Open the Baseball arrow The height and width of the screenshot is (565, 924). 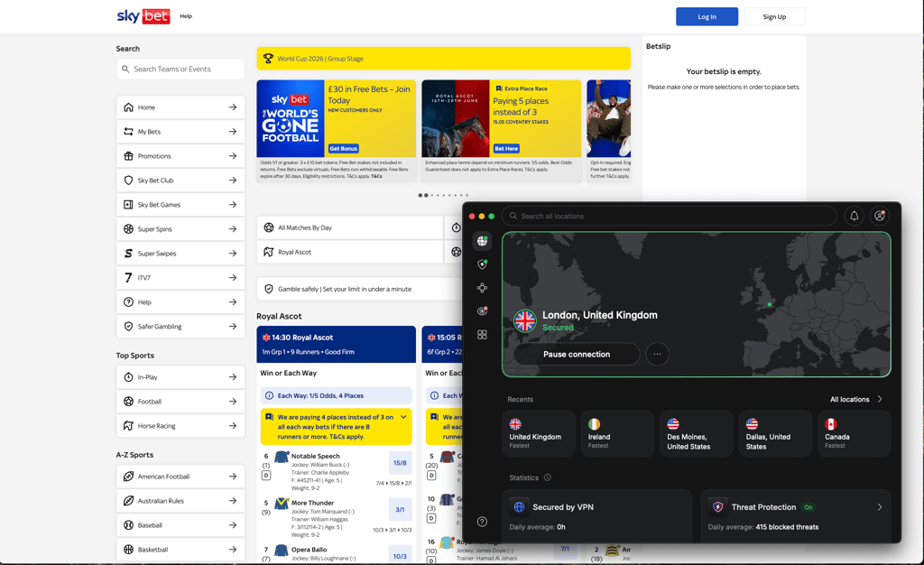click(x=233, y=525)
